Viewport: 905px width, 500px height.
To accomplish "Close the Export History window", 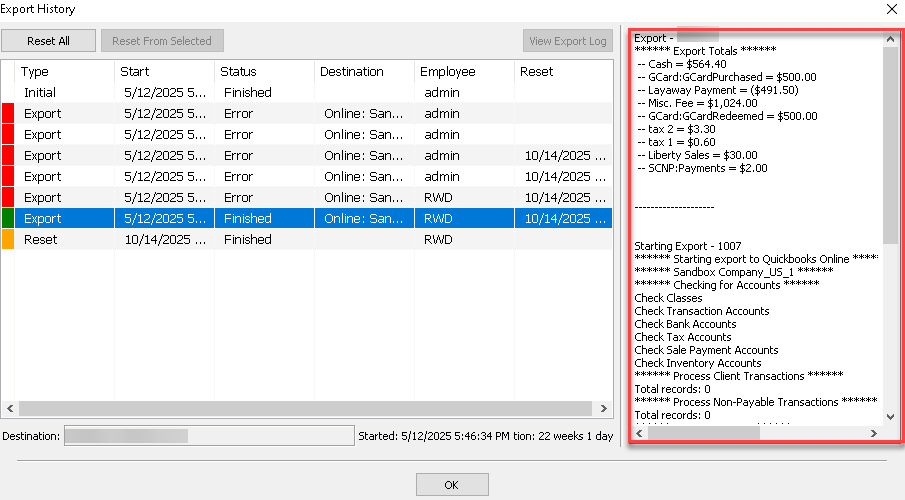I will pyautogui.click(x=892, y=9).
